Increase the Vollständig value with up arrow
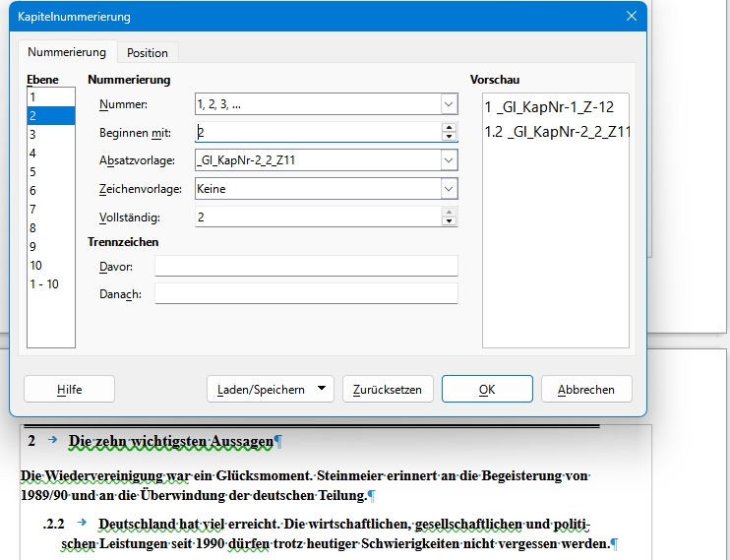Image resolution: width=730 pixels, height=560 pixels. point(449,213)
